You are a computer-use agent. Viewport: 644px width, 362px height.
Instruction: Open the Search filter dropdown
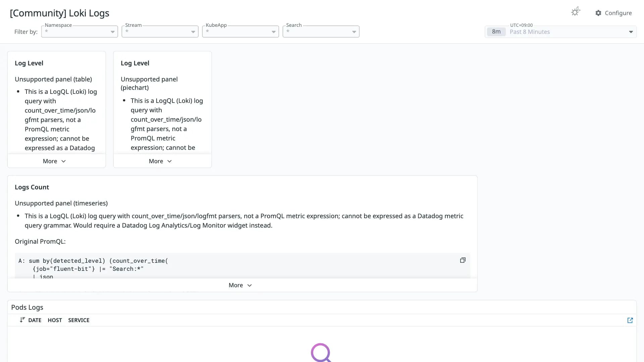tap(321, 32)
